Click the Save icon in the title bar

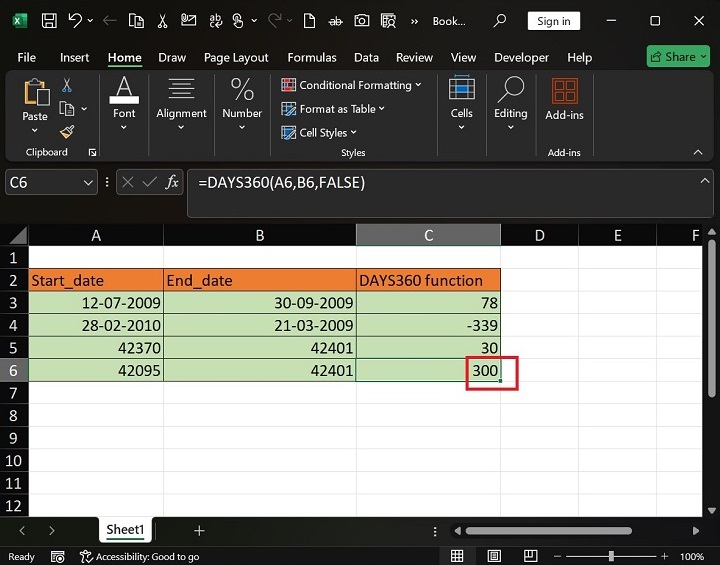48,21
